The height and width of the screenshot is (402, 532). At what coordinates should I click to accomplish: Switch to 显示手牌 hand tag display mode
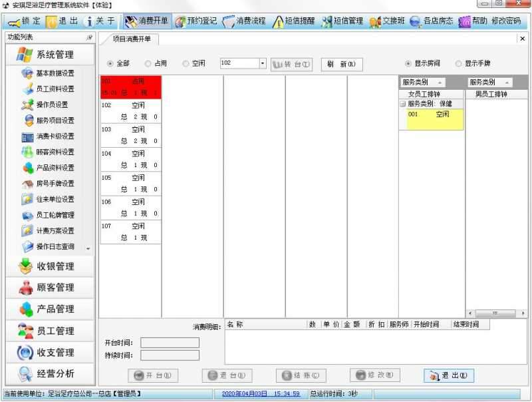pos(475,63)
